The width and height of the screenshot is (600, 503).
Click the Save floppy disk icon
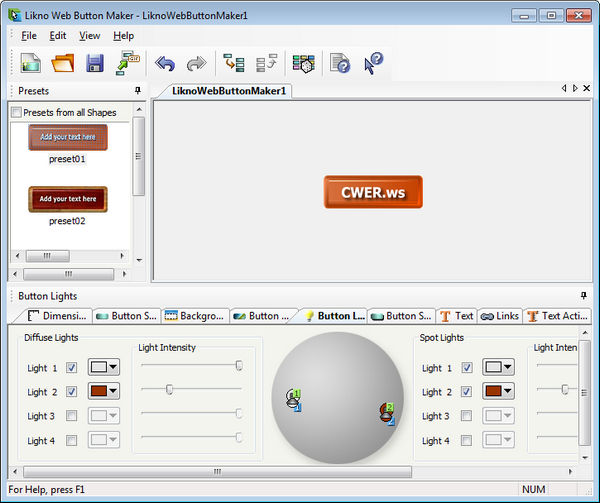[x=95, y=63]
